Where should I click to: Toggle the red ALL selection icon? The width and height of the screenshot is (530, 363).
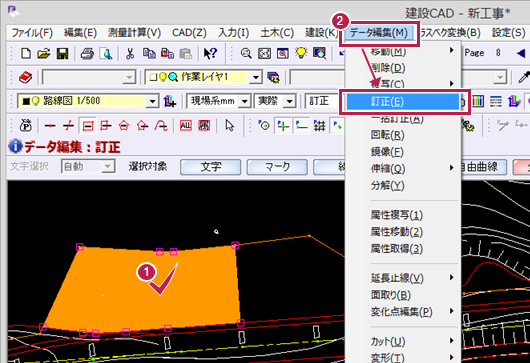point(186,126)
